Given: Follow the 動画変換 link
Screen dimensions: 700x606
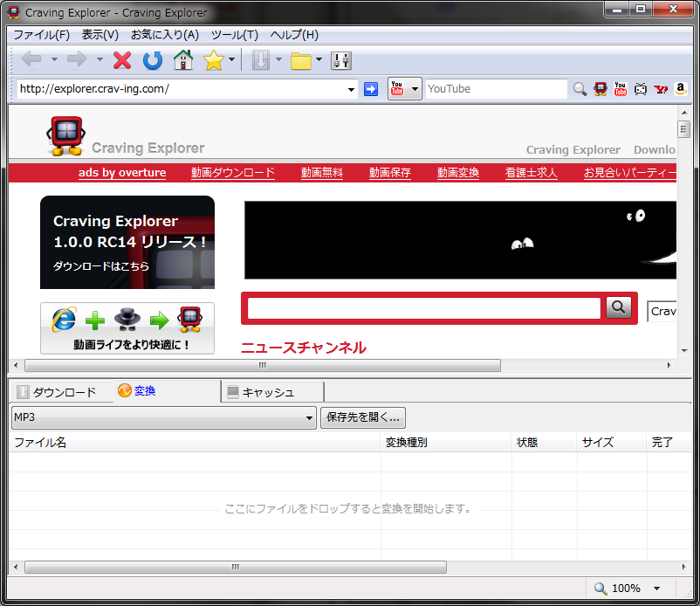Looking at the screenshot, I should [x=458, y=173].
